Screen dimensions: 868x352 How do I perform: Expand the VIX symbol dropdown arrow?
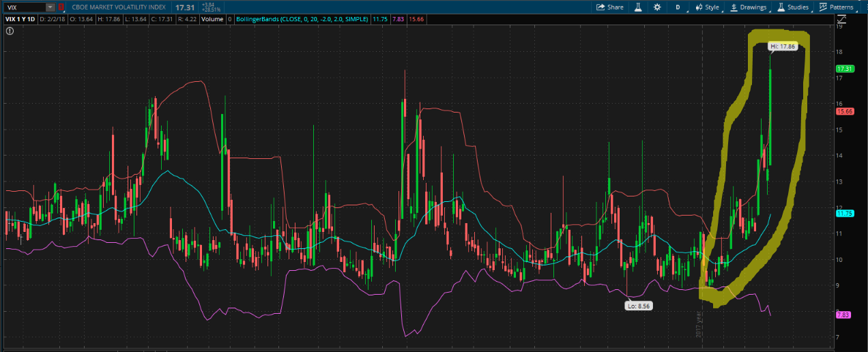tap(50, 7)
